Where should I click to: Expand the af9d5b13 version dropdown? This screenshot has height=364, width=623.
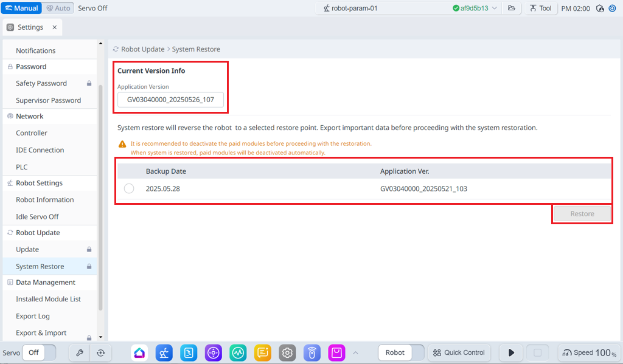tap(494, 9)
